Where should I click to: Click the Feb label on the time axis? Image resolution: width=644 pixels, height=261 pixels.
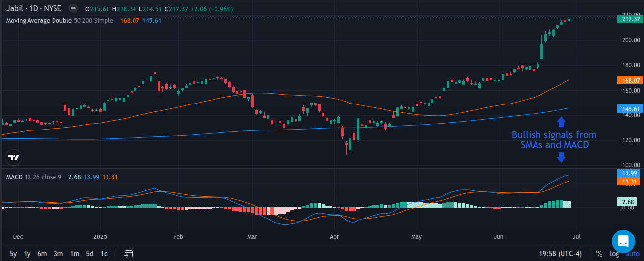point(178,237)
